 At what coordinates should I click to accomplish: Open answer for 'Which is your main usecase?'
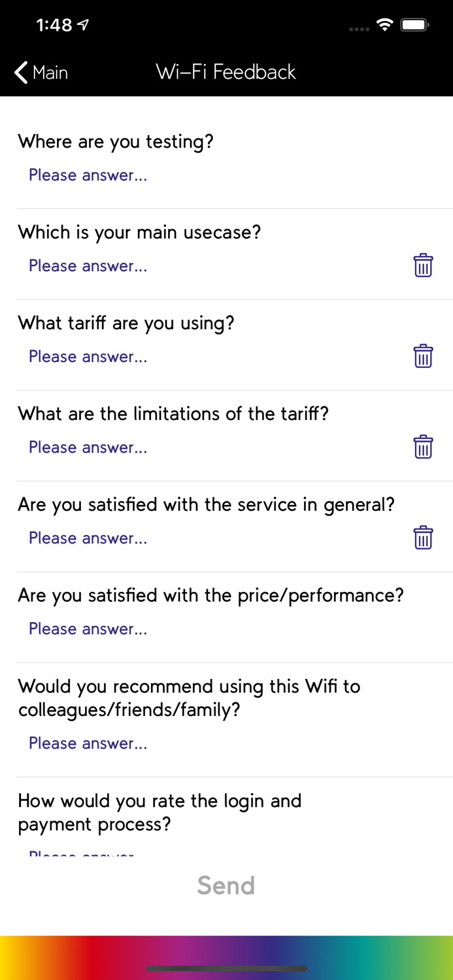coord(88,266)
